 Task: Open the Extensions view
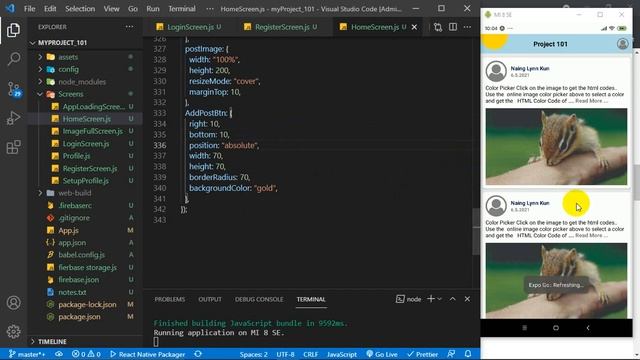point(13,147)
